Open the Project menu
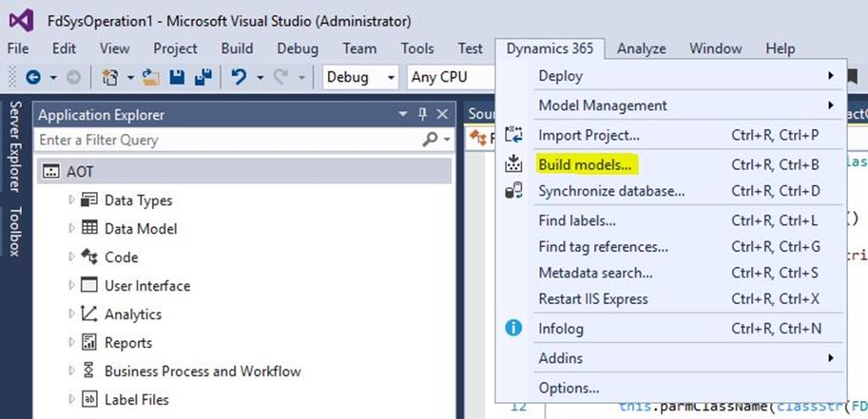Image resolution: width=868 pixels, height=419 pixels. (x=176, y=48)
